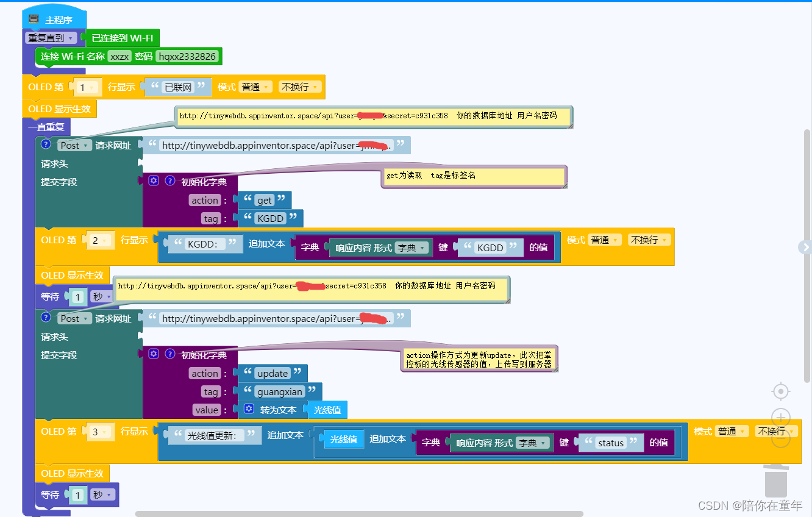Edit the status key text field
The image size is (812, 517).
[x=611, y=443]
